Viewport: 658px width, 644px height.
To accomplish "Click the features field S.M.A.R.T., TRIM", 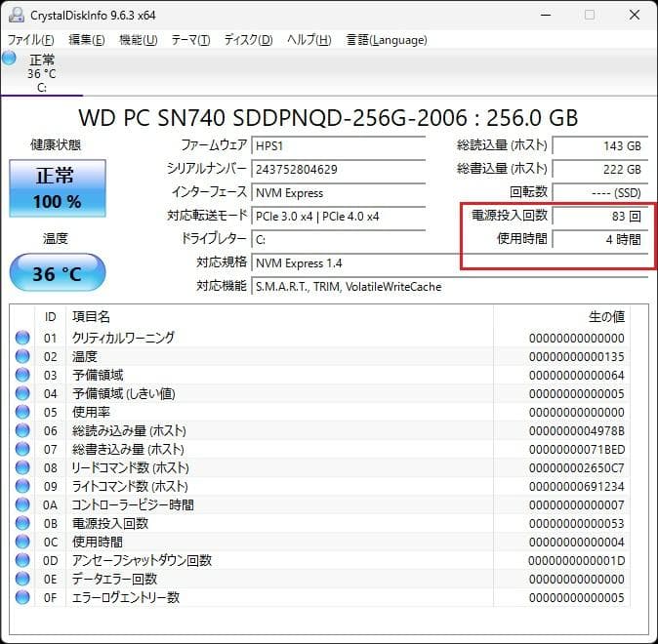I will [449, 287].
